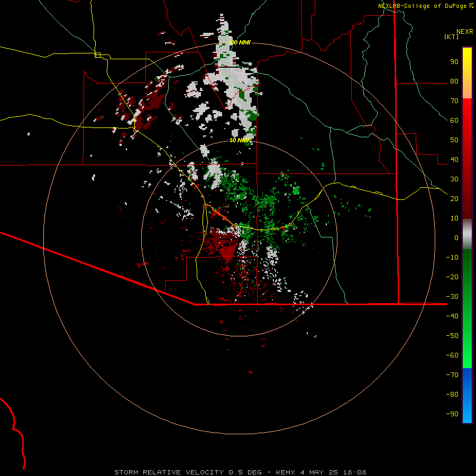Click the 50 NMI range ring label
Image resolution: width=476 pixels, height=476 pixels.
pos(239,140)
